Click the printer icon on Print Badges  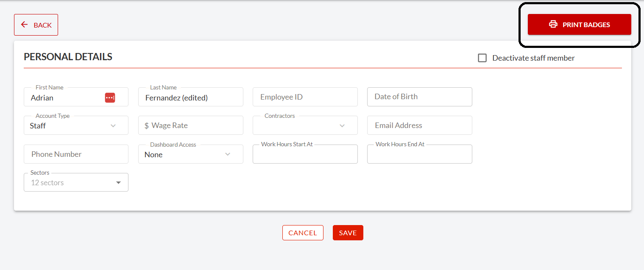(553, 24)
